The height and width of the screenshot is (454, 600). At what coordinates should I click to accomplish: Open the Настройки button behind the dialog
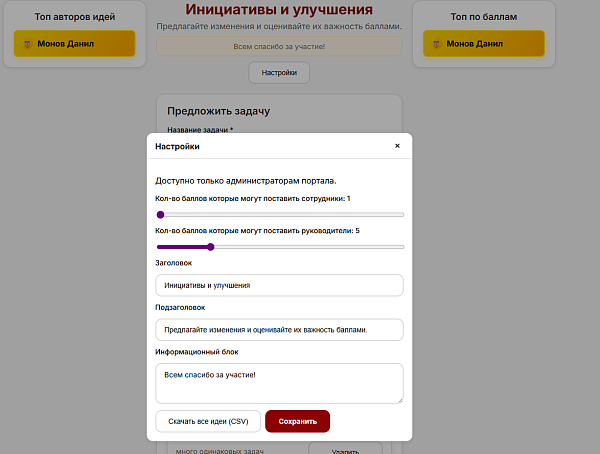(279, 73)
